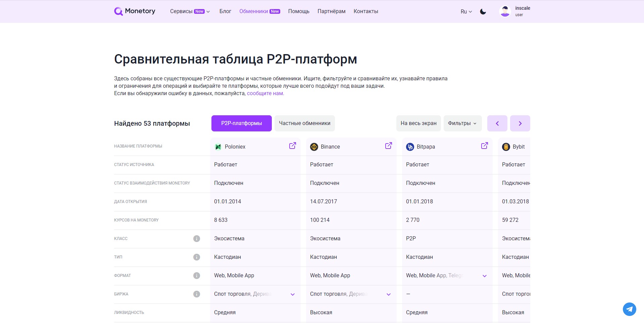Click the Binance logo icon
644x323 pixels.
pyautogui.click(x=314, y=147)
